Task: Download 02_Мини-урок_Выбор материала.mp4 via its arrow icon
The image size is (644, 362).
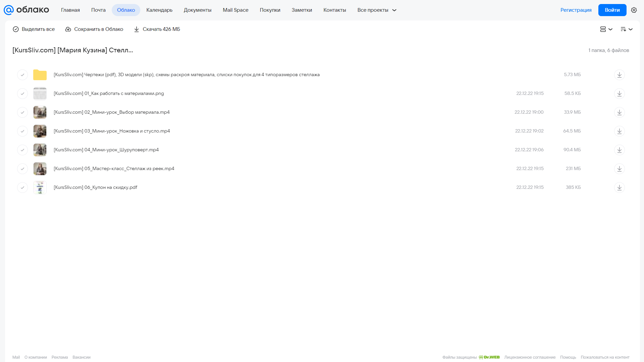Action: click(619, 112)
